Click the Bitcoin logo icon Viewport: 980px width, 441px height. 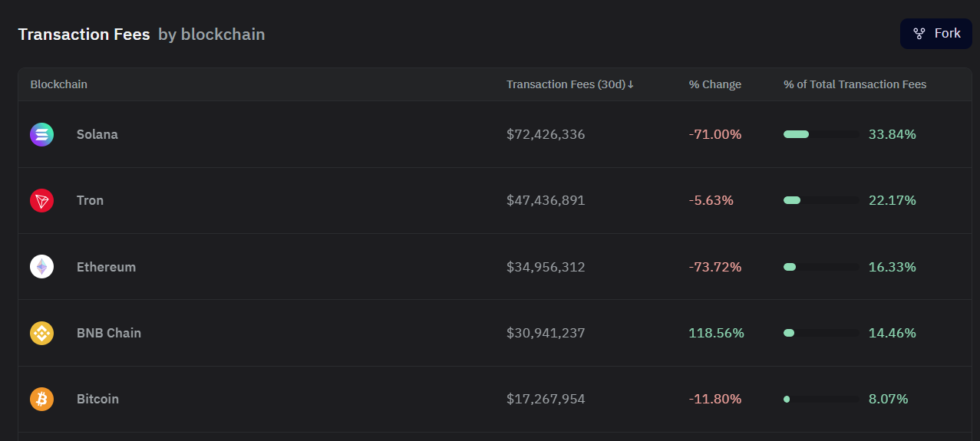[41, 399]
